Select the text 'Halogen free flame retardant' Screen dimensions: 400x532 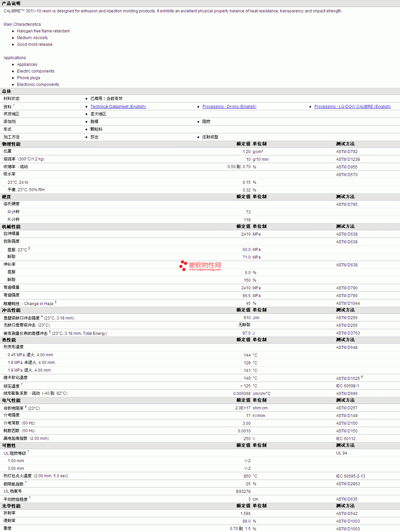tap(43, 31)
